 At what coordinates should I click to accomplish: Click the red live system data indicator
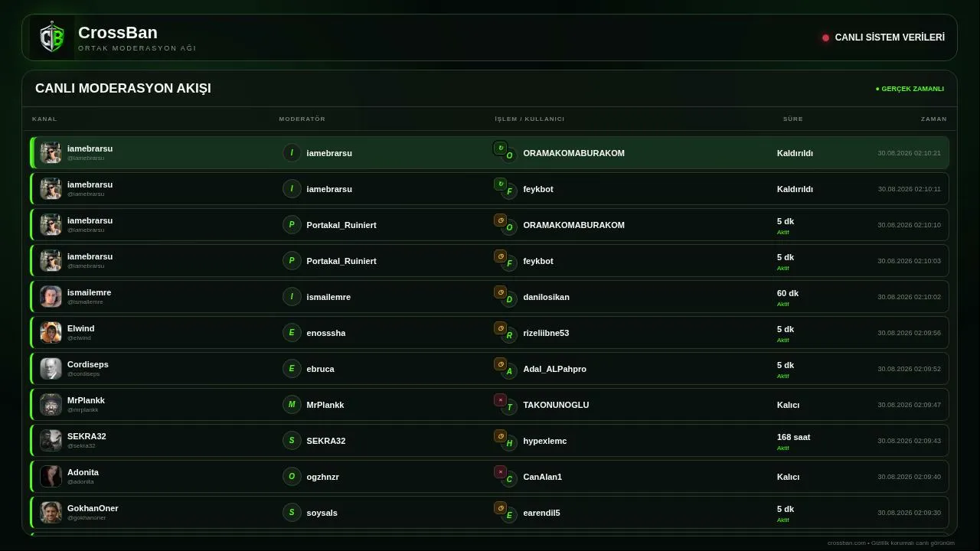pos(825,37)
